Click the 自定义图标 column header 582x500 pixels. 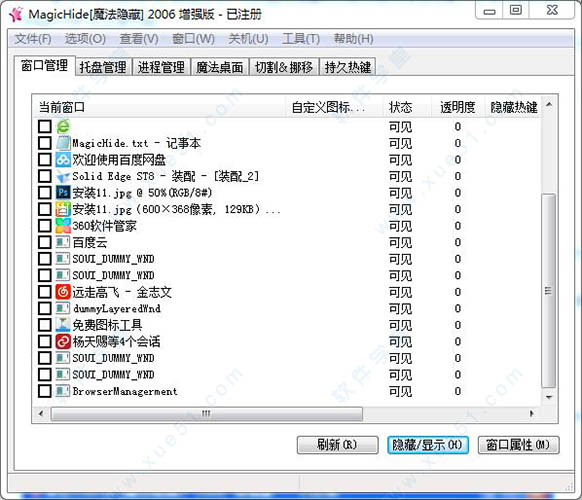click(x=334, y=107)
